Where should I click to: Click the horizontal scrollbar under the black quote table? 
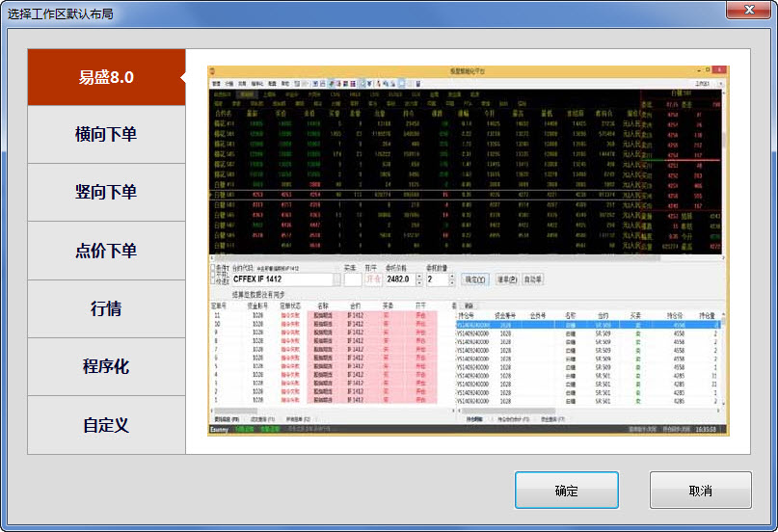click(466, 258)
